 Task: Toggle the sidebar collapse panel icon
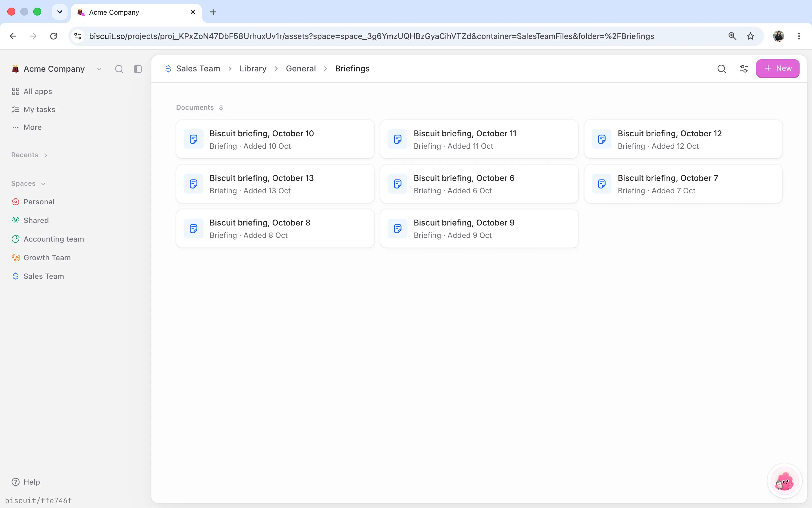coord(138,69)
